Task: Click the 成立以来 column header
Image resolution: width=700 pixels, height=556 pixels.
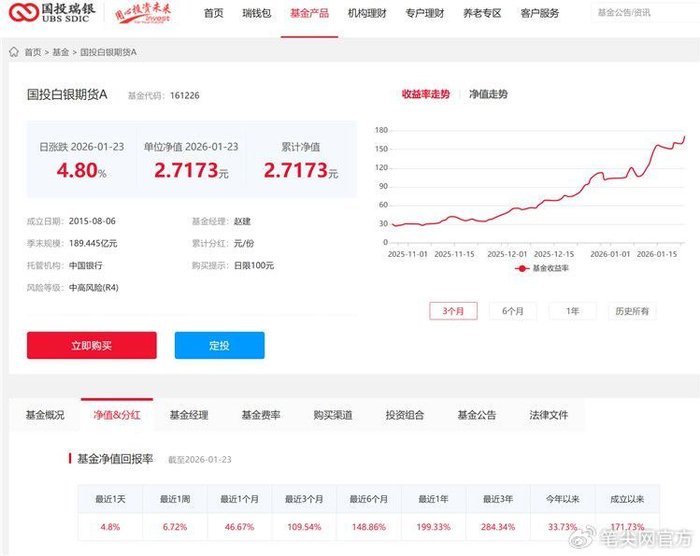Action: click(x=627, y=499)
